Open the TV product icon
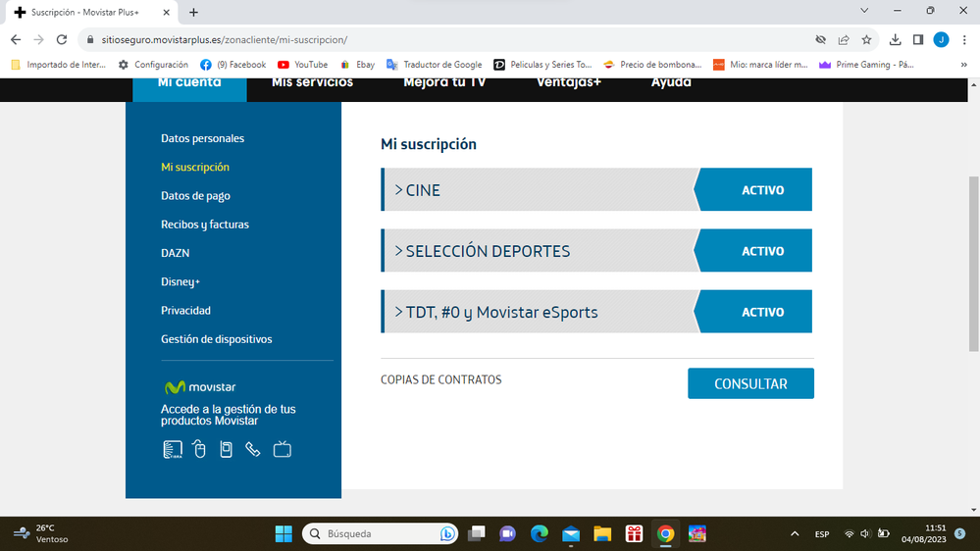The width and height of the screenshot is (980, 551). tap(282, 449)
